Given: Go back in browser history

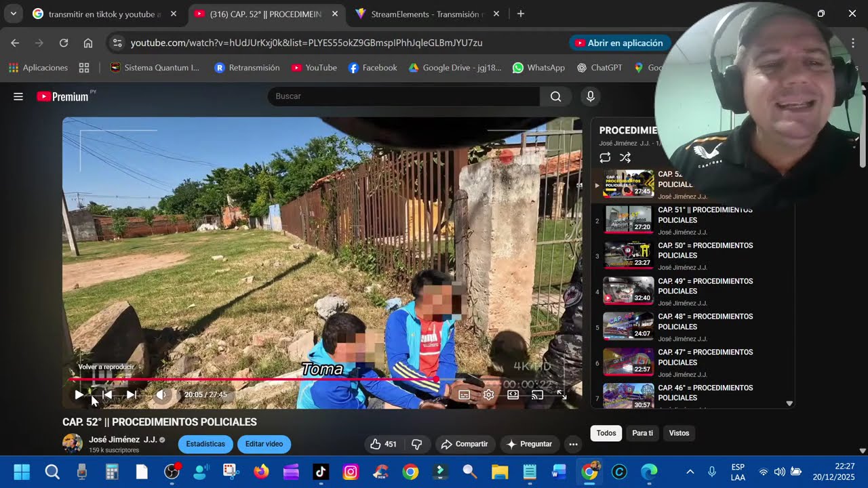Looking at the screenshot, I should tap(15, 43).
